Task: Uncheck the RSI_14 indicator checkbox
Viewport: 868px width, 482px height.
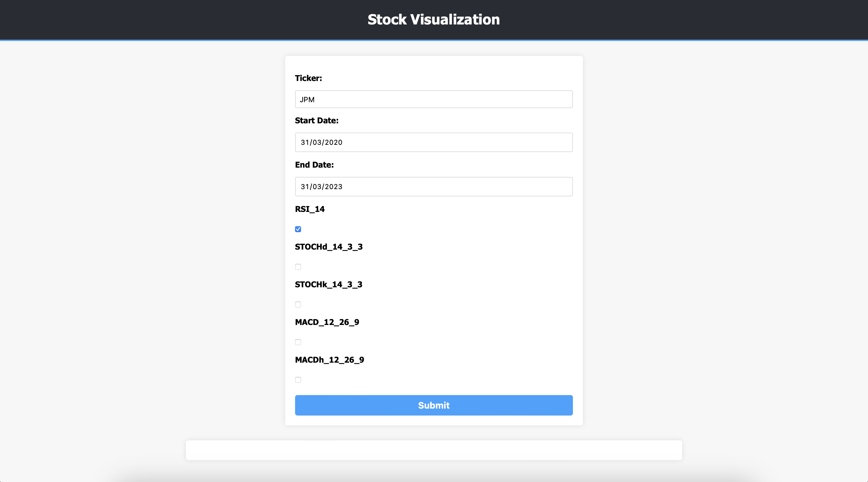Action: point(298,229)
